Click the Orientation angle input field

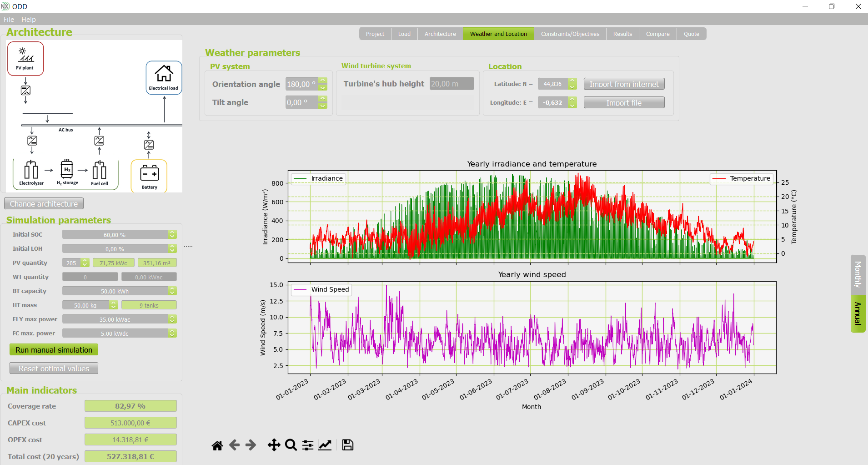pyautogui.click(x=301, y=84)
